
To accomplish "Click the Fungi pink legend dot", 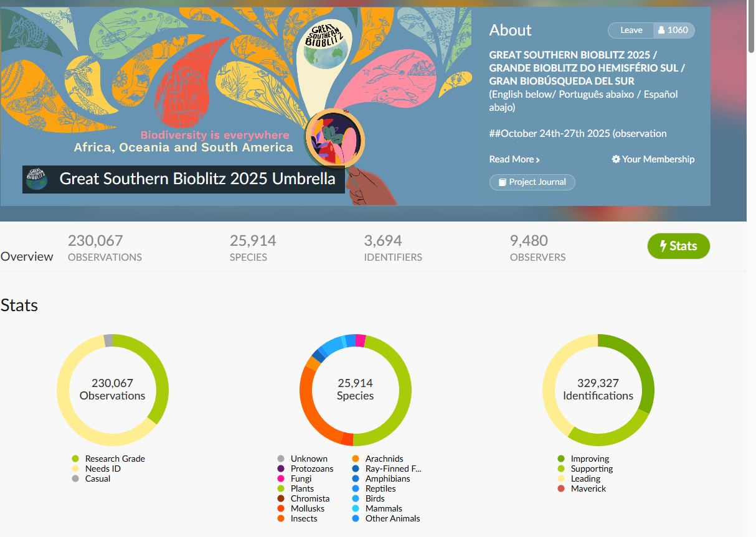I will 281,479.
